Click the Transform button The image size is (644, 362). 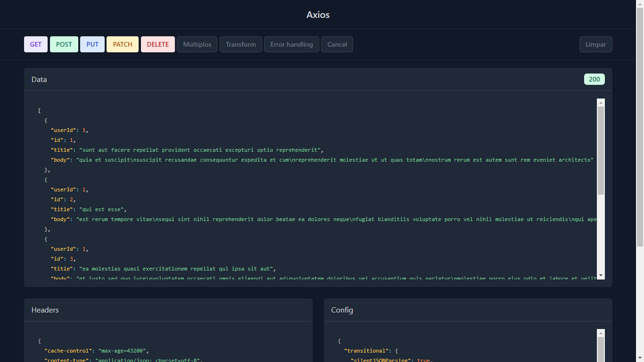(x=241, y=44)
